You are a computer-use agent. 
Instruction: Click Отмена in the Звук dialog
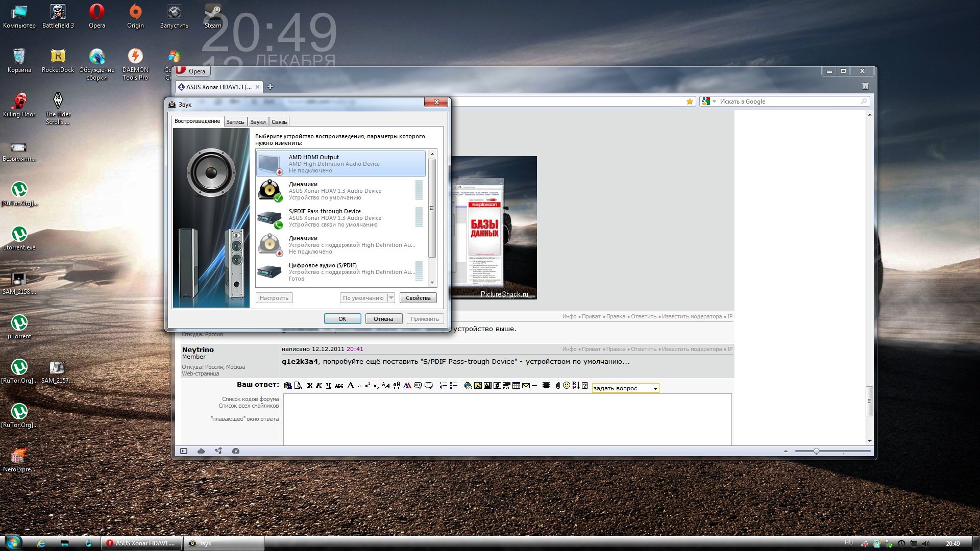383,319
